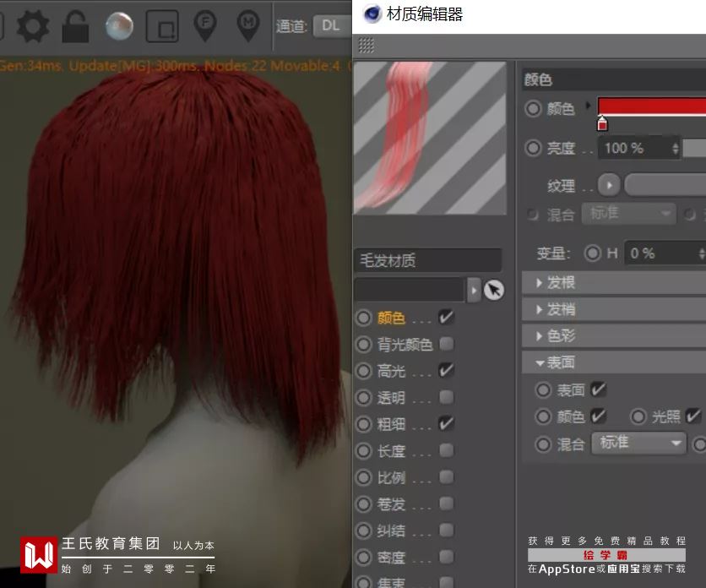Select the 颜色 channel in list

coord(391,318)
